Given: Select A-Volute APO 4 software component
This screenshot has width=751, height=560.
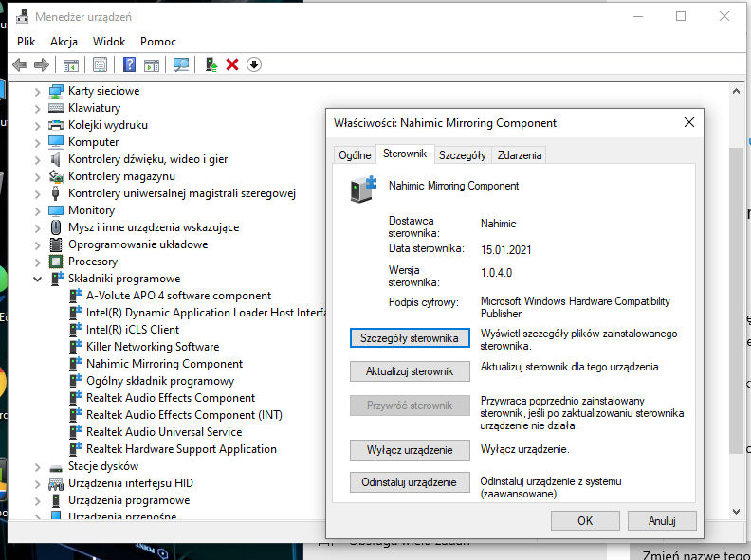Looking at the screenshot, I should point(178,296).
